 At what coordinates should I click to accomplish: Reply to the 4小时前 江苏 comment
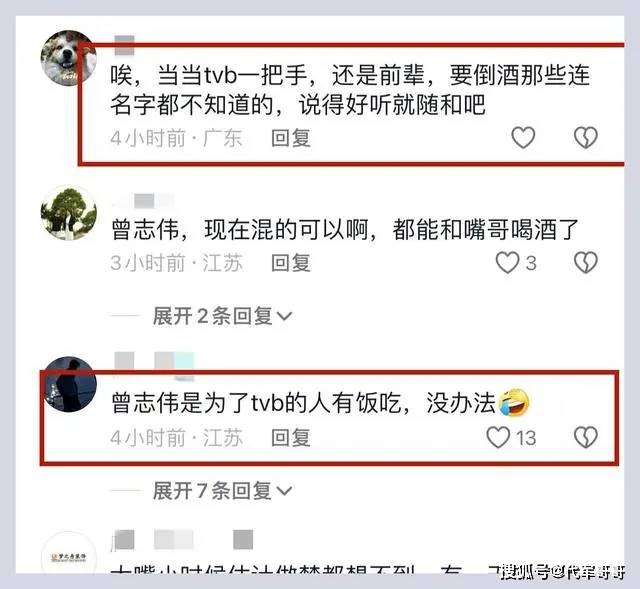[x=291, y=438]
